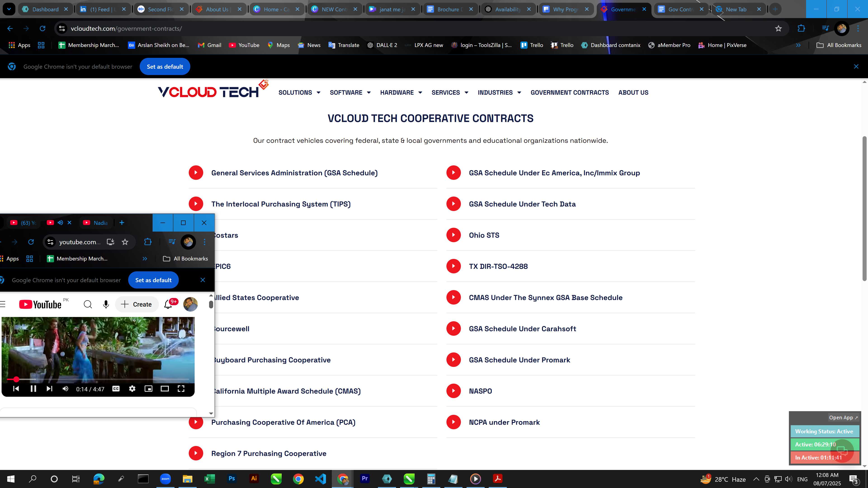Click the play icon beside GSA Schedule Under Tech Data
The image size is (868, 488).
click(453, 204)
